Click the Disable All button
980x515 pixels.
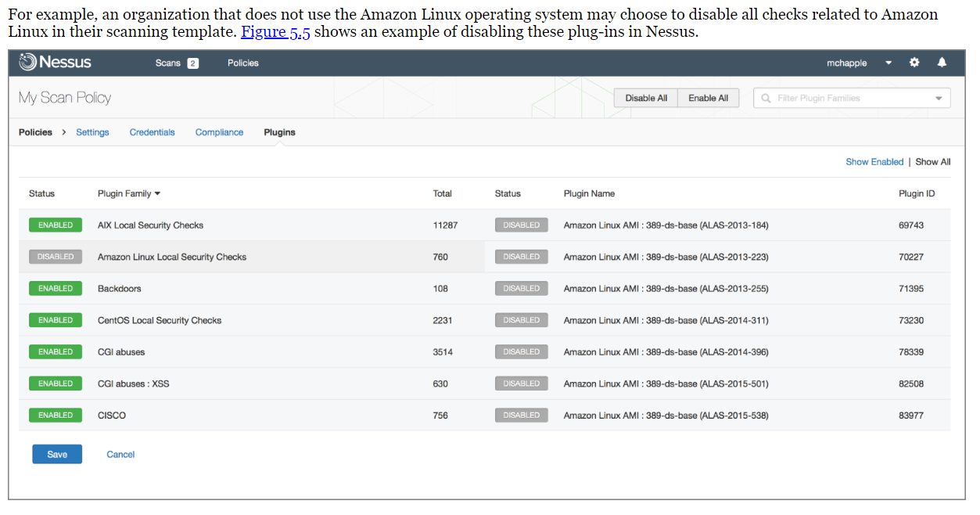coord(646,98)
